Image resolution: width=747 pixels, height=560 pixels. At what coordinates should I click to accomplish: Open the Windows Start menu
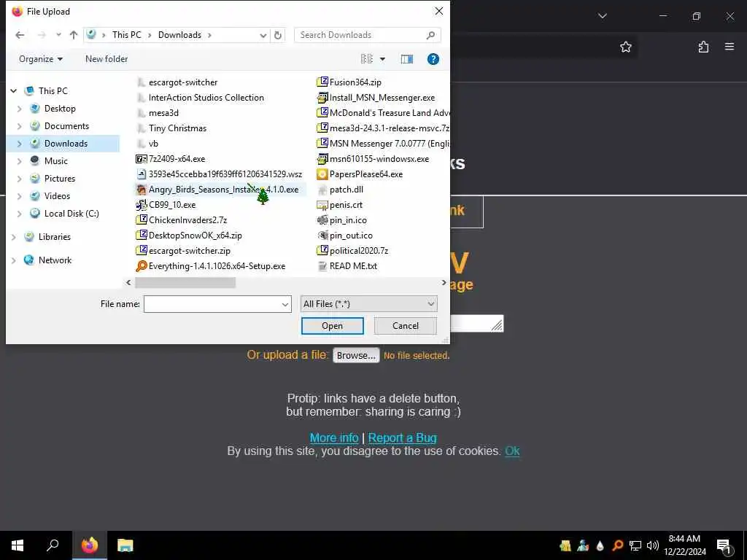coord(18,545)
